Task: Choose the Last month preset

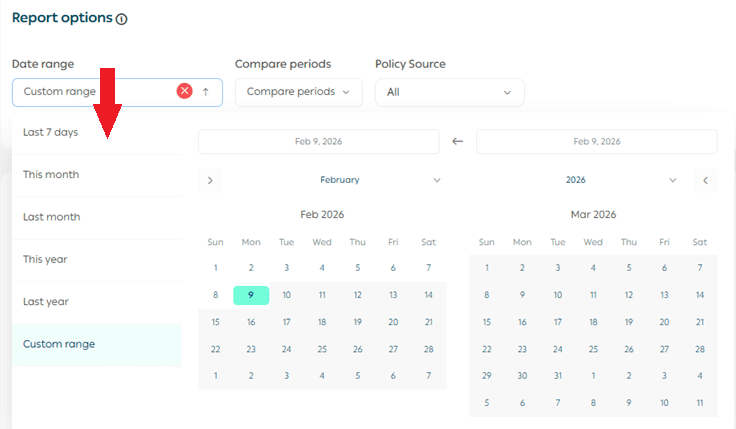Action: pyautogui.click(x=52, y=217)
